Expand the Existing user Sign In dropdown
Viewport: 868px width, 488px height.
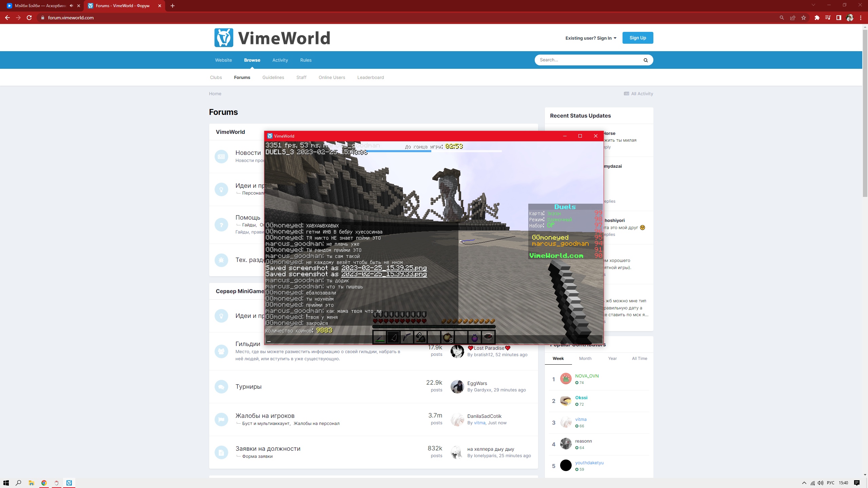coord(591,38)
